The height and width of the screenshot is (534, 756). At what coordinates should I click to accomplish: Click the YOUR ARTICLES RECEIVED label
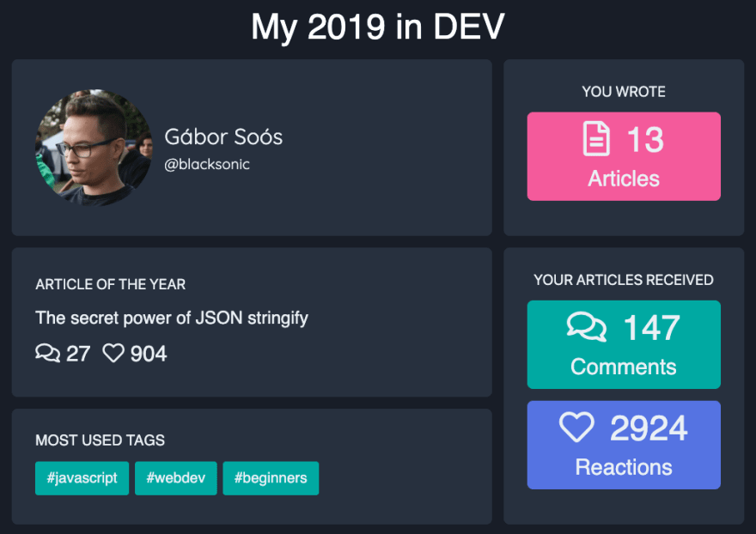pyautogui.click(x=624, y=280)
